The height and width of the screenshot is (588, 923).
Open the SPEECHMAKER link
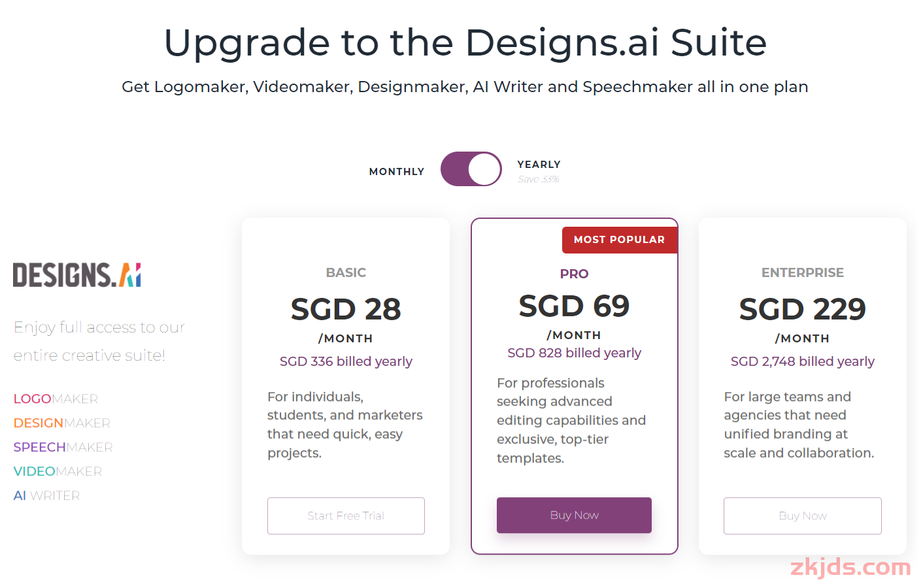pyautogui.click(x=63, y=447)
